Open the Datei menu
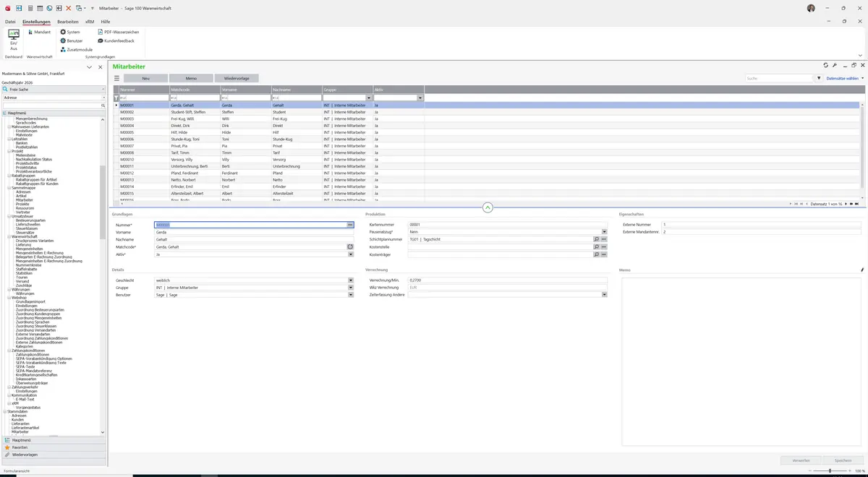Viewport: 868px width, 477px height. tap(10, 22)
